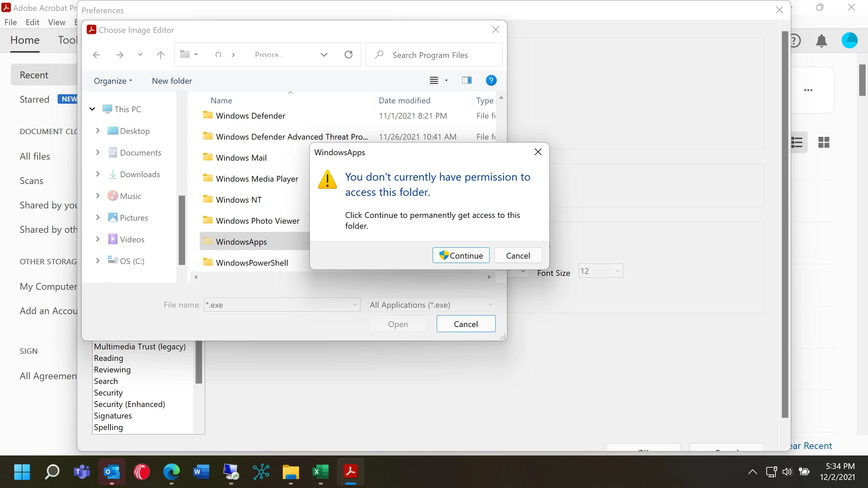Expand the Downloads tree node
868x488 pixels.
pos(98,174)
